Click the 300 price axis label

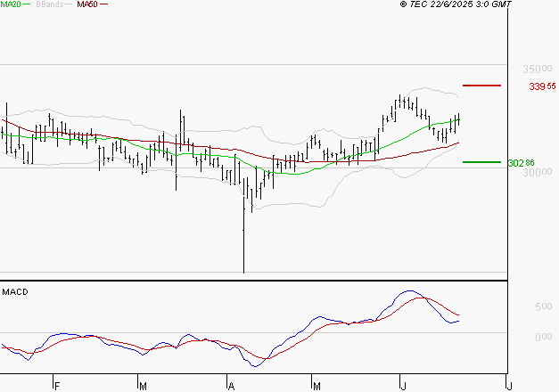pyautogui.click(x=538, y=173)
